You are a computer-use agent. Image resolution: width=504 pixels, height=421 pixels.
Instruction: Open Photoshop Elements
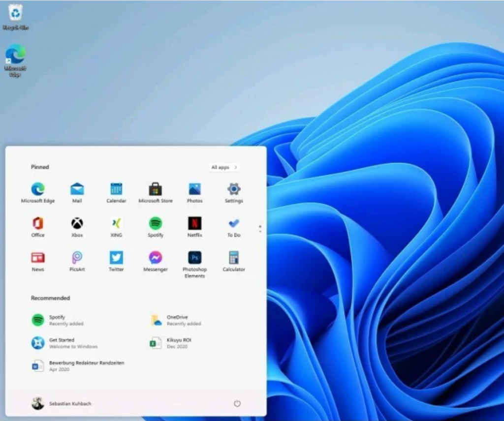point(195,264)
